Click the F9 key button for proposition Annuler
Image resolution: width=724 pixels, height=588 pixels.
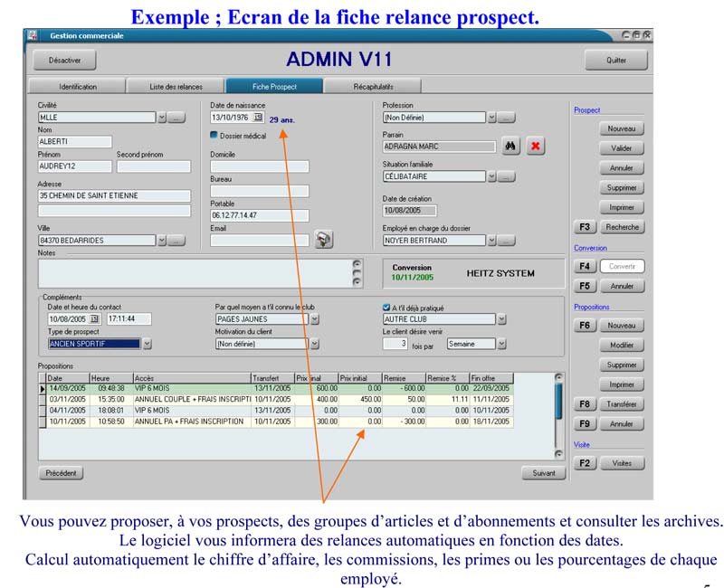585,423
